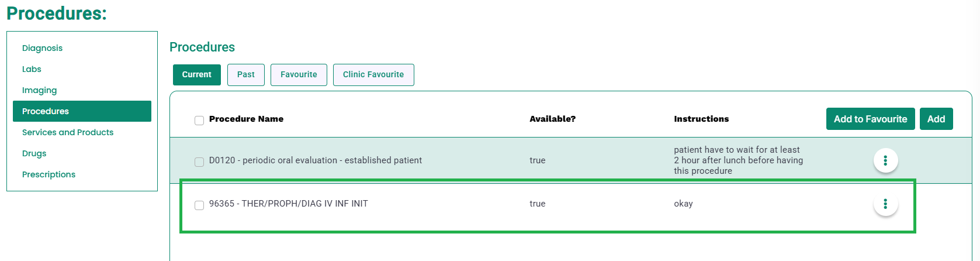Open Labs from the sidebar

(32, 69)
